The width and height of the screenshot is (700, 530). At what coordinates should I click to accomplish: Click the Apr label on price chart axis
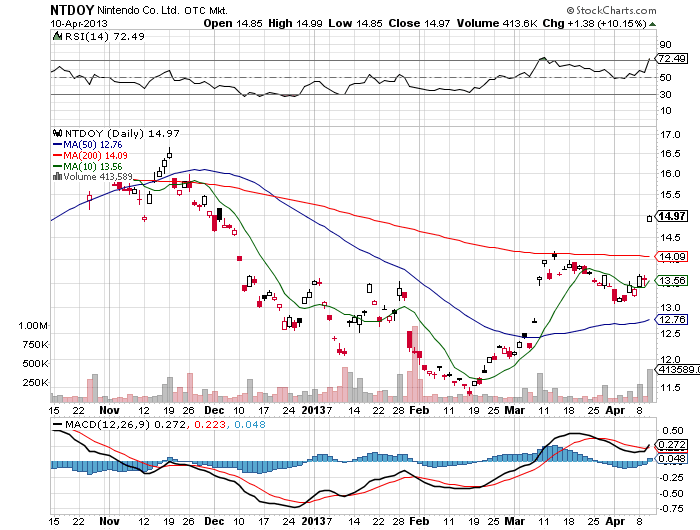click(x=615, y=410)
